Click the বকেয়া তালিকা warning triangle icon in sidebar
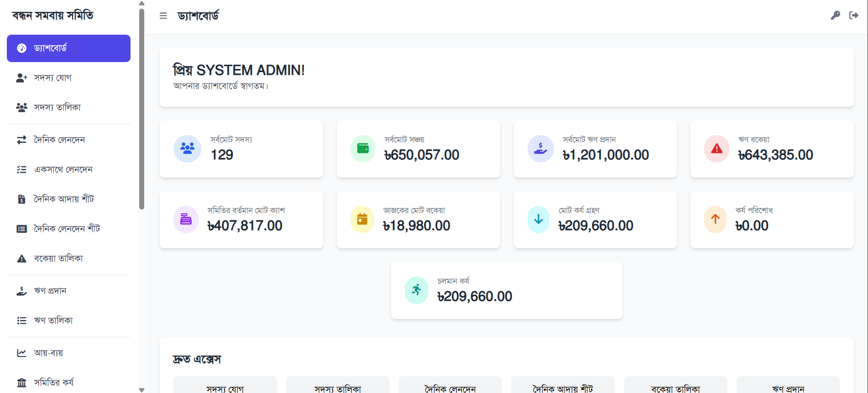 21,259
